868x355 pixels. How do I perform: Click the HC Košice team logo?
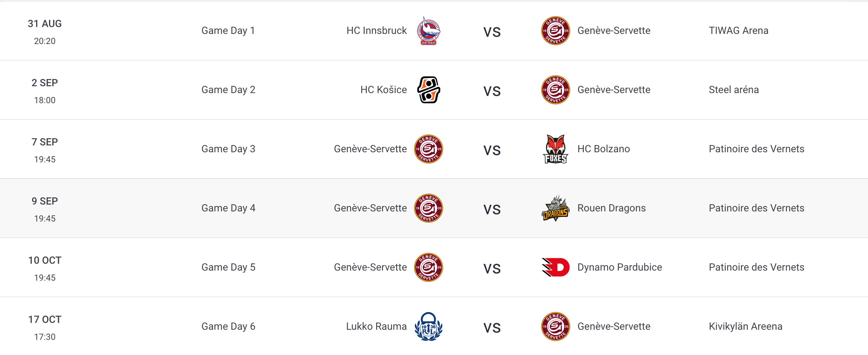tap(429, 90)
